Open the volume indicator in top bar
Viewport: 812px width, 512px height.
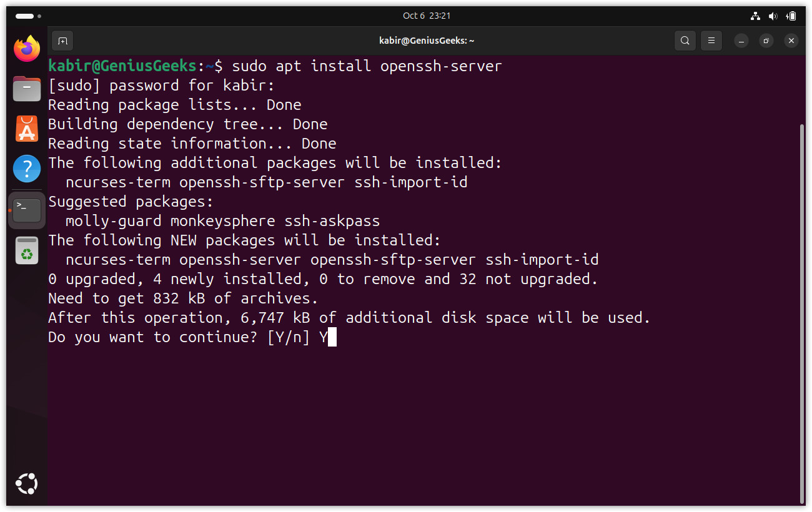[773, 16]
